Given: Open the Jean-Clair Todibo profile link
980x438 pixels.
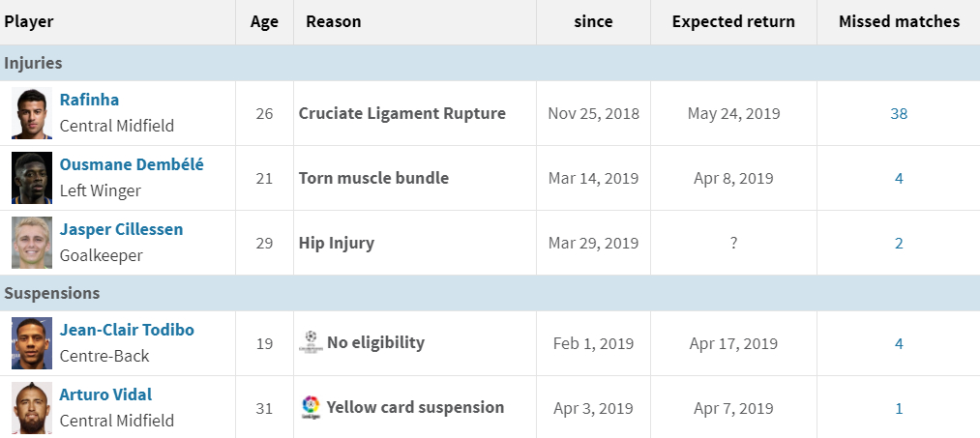Looking at the screenshot, I should coord(127,330).
